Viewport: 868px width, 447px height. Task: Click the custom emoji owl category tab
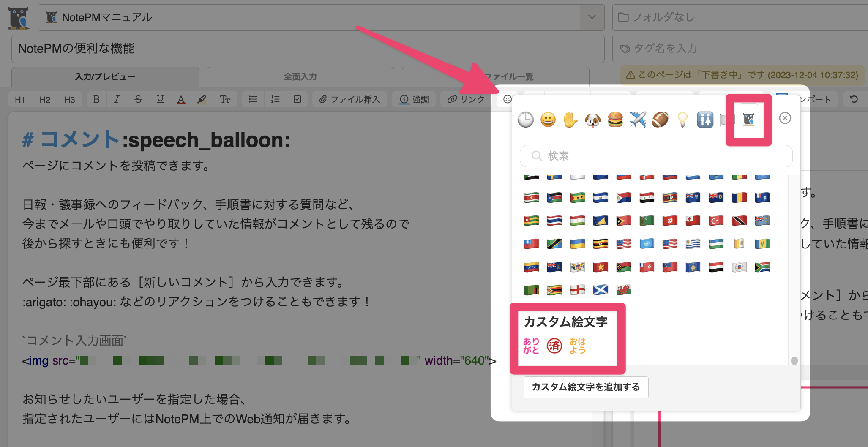(748, 120)
